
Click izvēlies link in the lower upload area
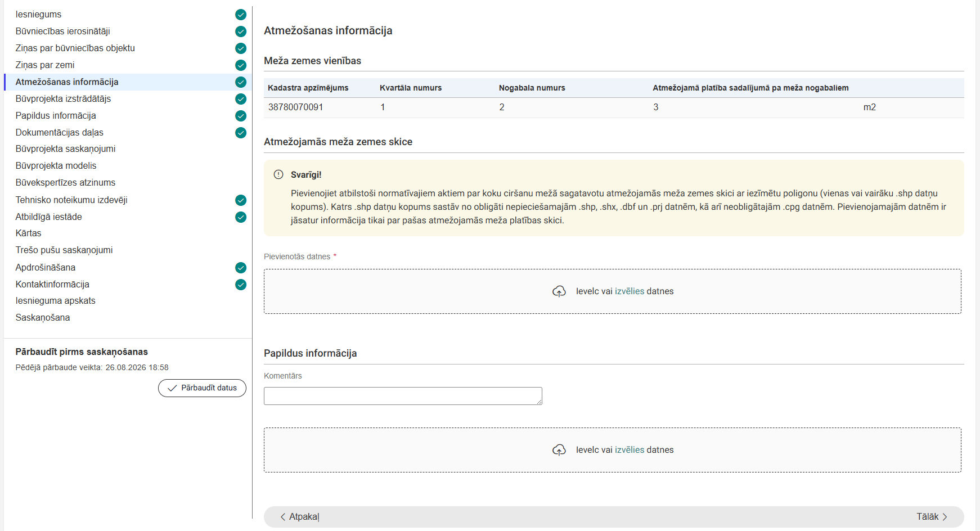click(630, 450)
